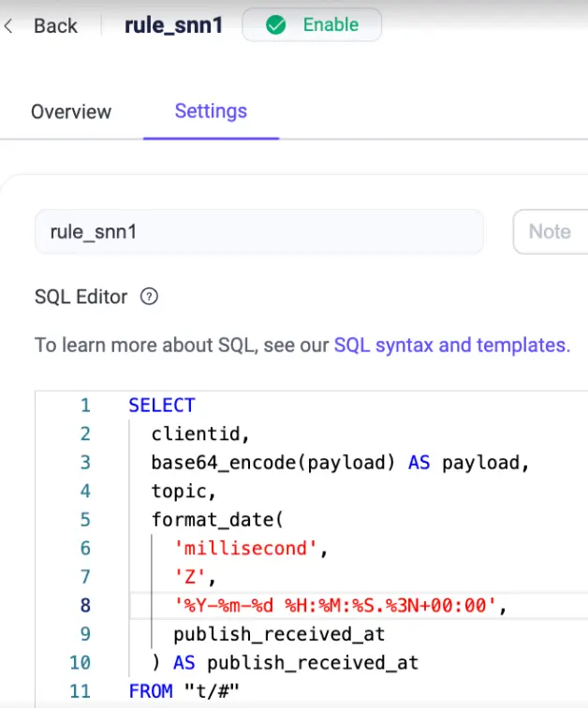Image resolution: width=588 pixels, height=708 pixels.
Task: Open the SQL syntax and templates link
Action: click(451, 345)
